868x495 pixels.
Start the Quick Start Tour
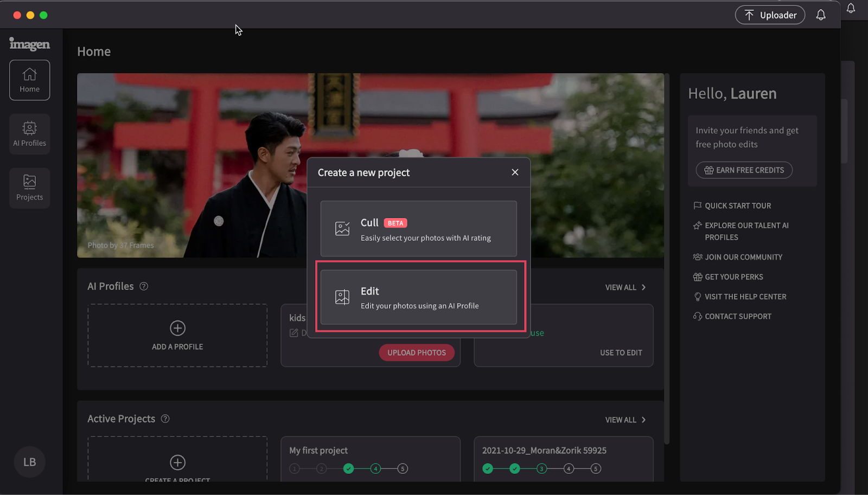pyautogui.click(x=738, y=206)
